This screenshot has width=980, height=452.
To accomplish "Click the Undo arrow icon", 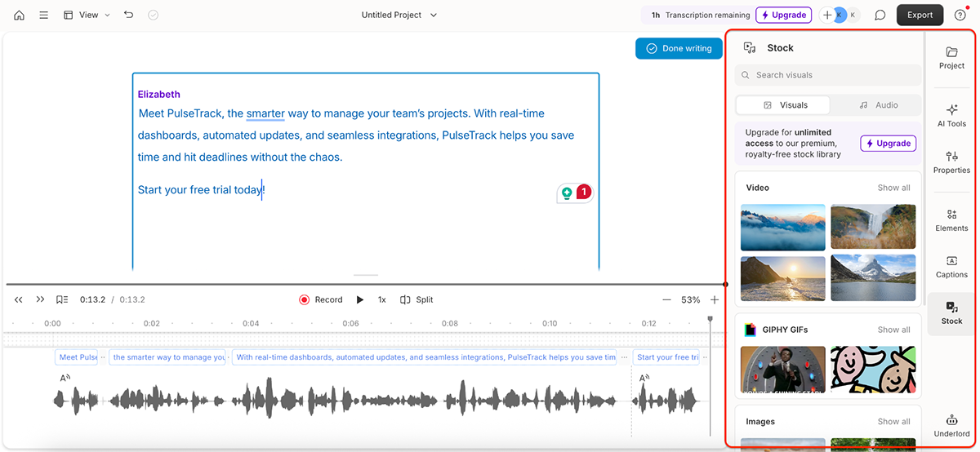I will click(129, 15).
